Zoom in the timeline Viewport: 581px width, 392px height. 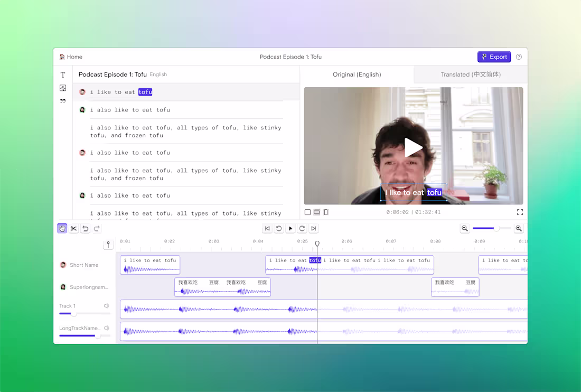(x=519, y=228)
